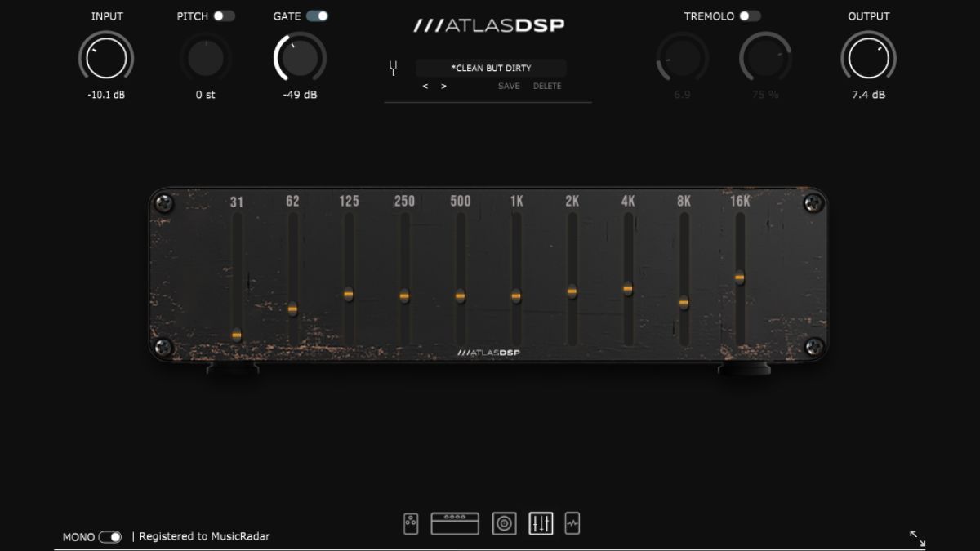Open the *CLEAN BUT DIRTY preset selector
This screenshot has height=551, width=980.
point(492,68)
